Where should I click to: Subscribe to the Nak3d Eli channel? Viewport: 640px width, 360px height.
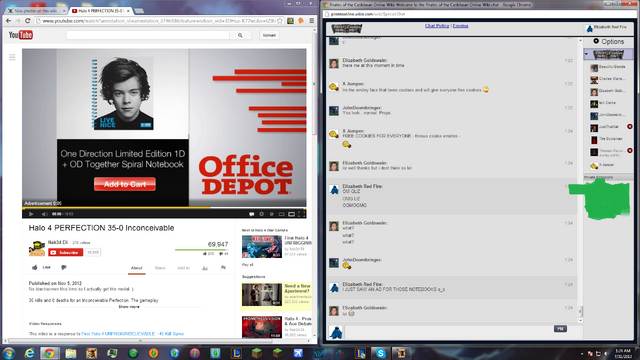(x=65, y=252)
